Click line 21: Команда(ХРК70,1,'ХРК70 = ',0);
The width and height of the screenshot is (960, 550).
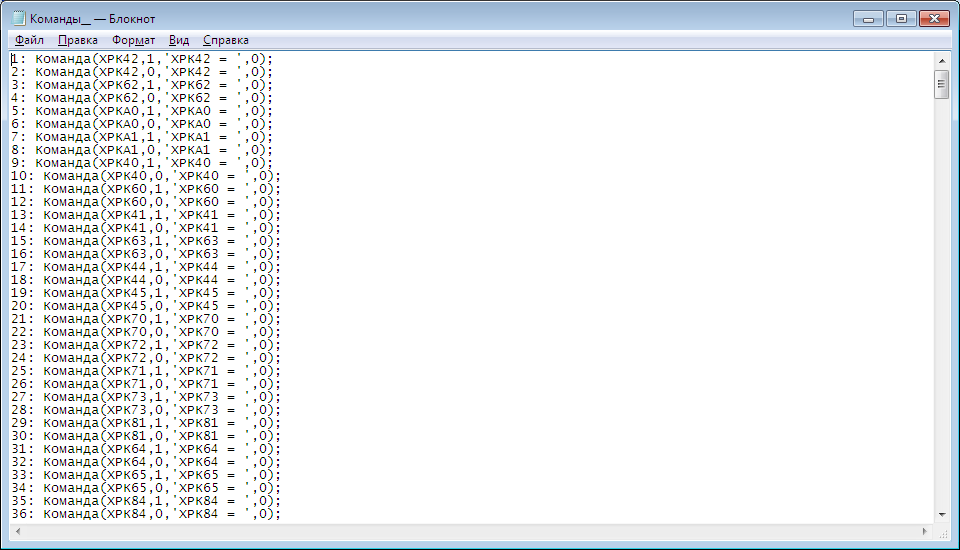tap(146, 319)
